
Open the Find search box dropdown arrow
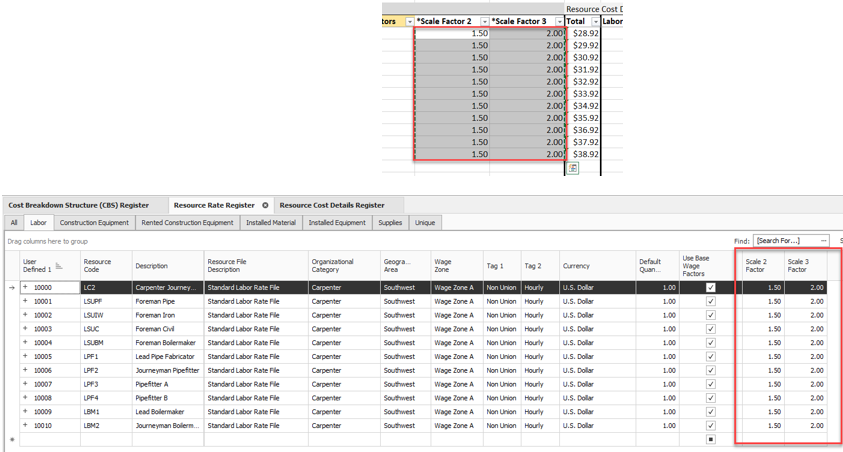[824, 241]
